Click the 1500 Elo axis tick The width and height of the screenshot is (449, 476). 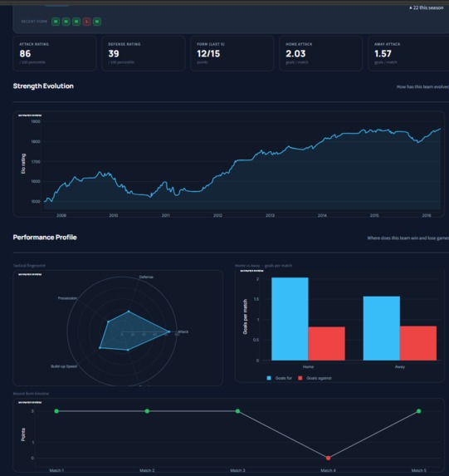point(36,201)
